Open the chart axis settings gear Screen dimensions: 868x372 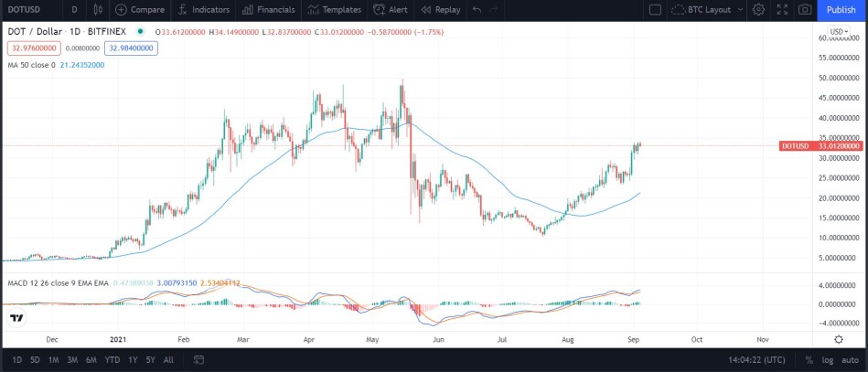(839, 339)
